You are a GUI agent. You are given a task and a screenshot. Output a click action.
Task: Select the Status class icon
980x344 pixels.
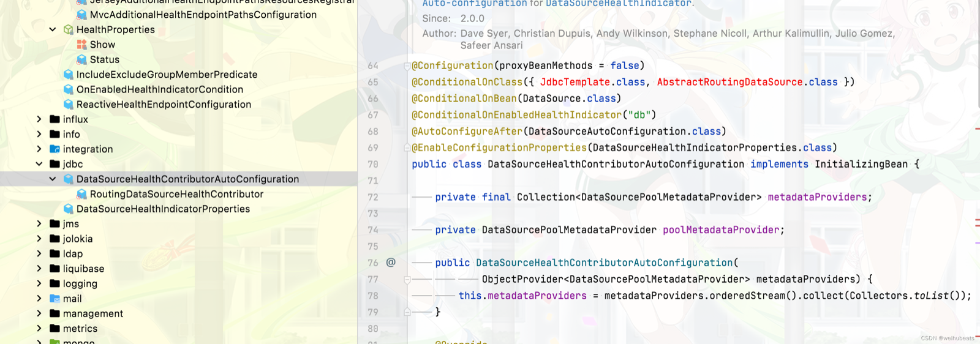82,59
